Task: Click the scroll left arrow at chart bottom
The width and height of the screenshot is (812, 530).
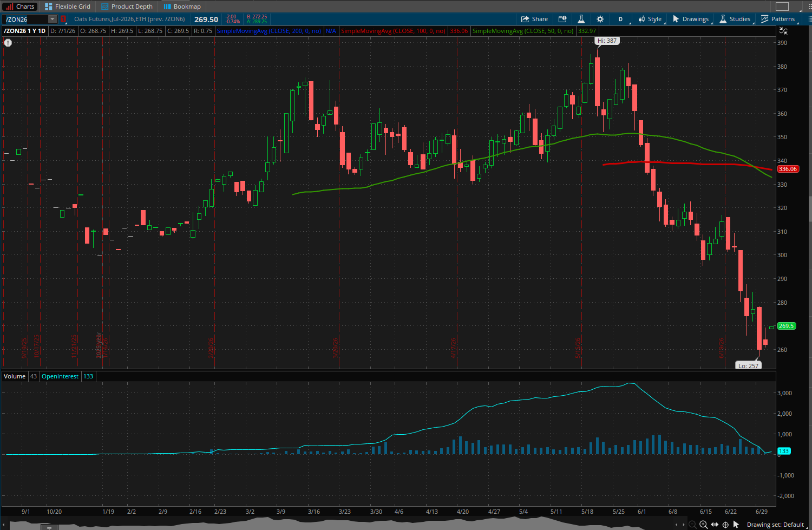Action: pyautogui.click(x=676, y=525)
